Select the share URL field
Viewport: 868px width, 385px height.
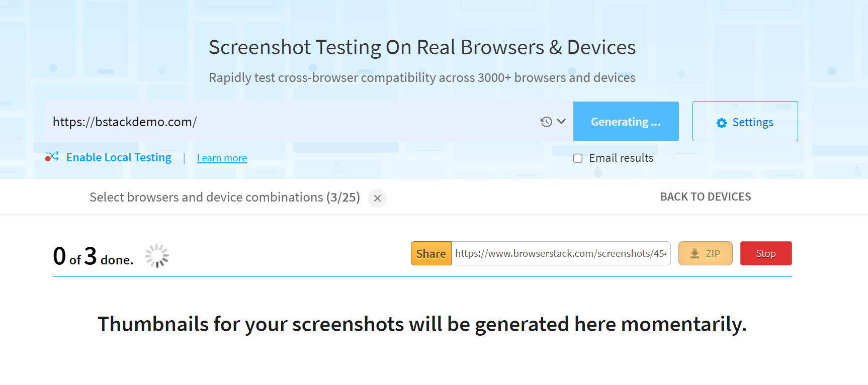point(561,253)
